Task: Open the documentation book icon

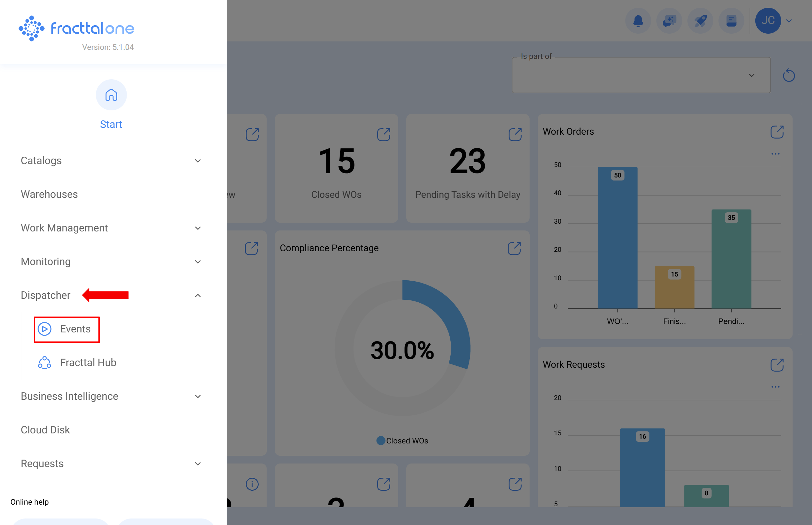Action: 731,21
